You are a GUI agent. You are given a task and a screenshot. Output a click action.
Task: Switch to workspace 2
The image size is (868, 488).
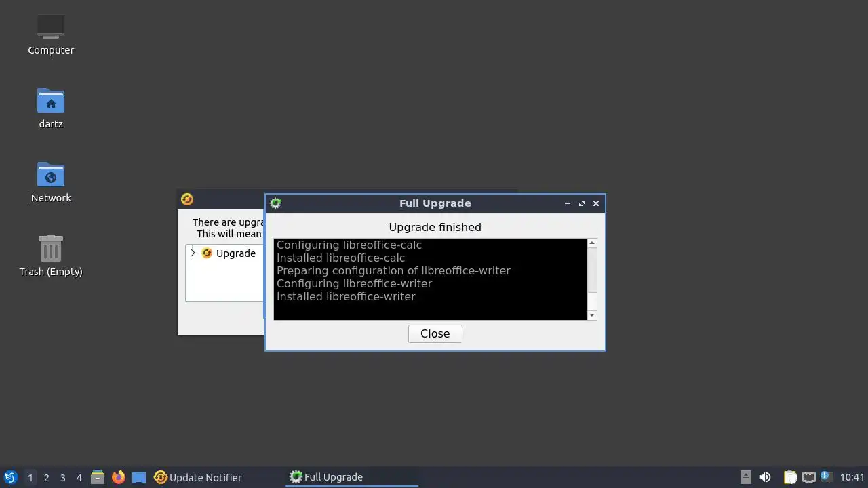pyautogui.click(x=46, y=477)
